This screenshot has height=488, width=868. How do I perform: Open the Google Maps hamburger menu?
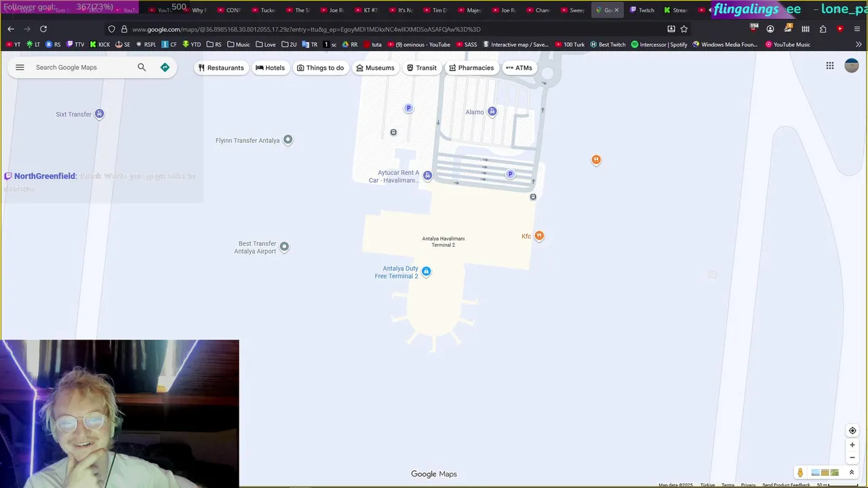pyautogui.click(x=20, y=67)
